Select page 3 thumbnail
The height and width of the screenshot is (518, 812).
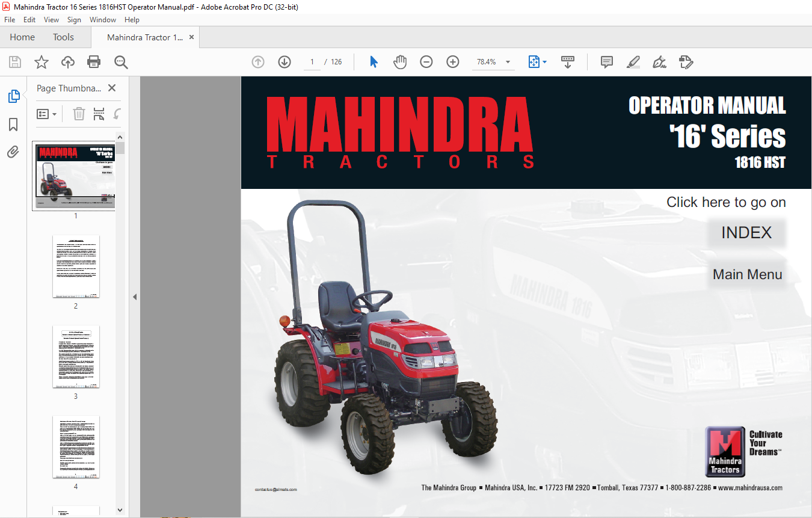[76, 357]
